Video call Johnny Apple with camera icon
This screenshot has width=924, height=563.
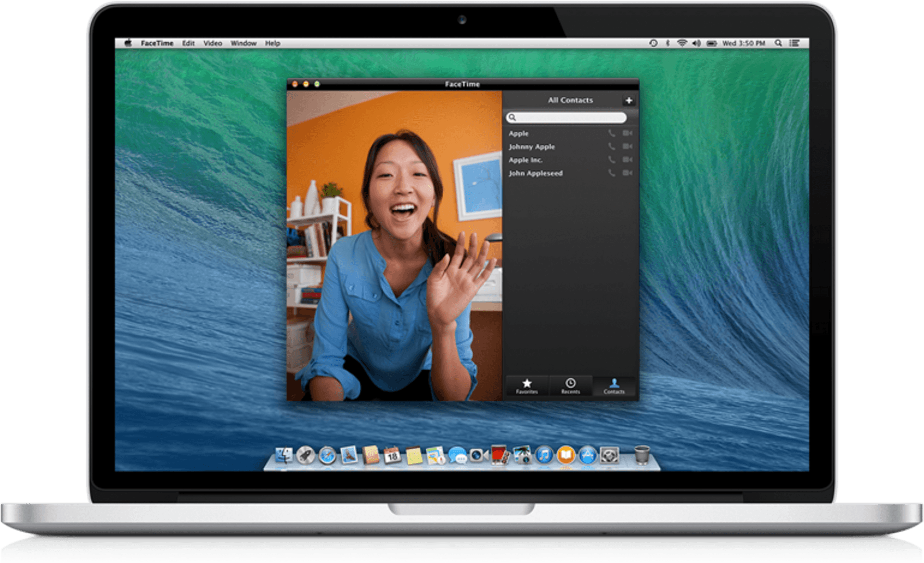tap(627, 146)
